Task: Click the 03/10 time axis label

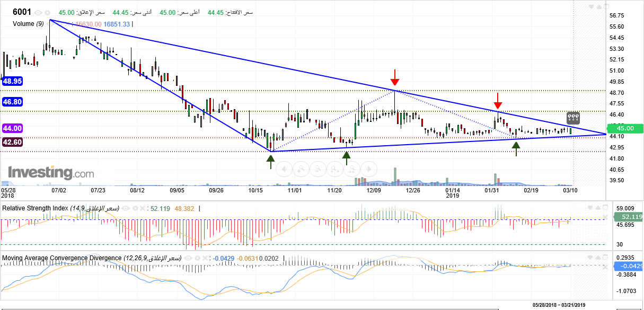Action: tap(570, 190)
